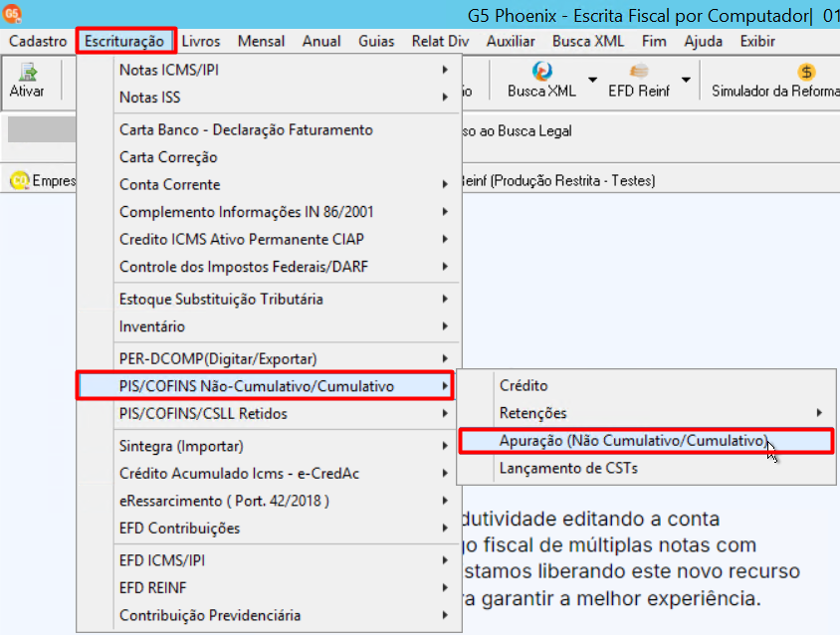Viewport: 840px width, 635px height.
Task: Select PIS/COFINS Não-Cumulativo/Cumulativo entry
Action: coord(265,386)
